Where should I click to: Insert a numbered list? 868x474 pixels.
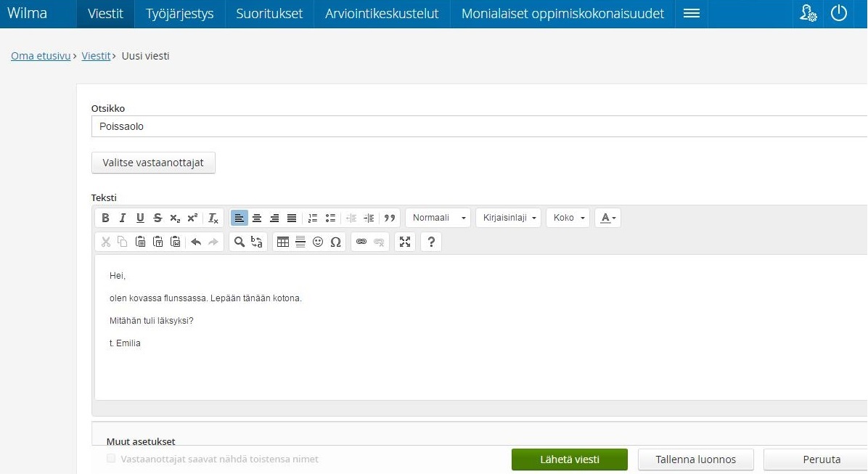click(313, 218)
